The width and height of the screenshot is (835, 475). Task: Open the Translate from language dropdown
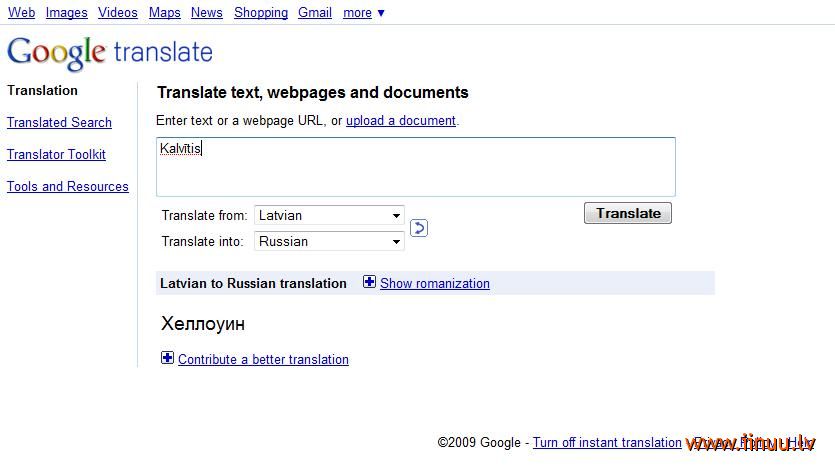(x=329, y=215)
